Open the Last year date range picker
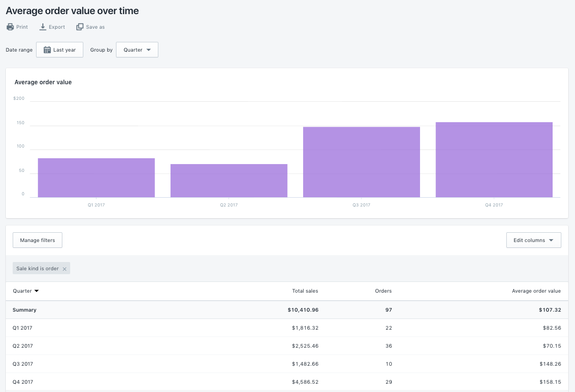 click(60, 50)
